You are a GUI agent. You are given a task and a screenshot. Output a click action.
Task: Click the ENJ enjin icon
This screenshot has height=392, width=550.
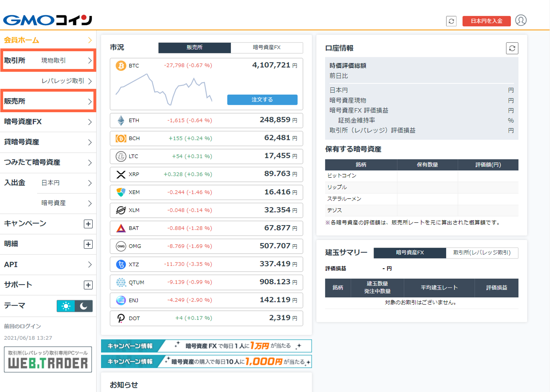[121, 300]
